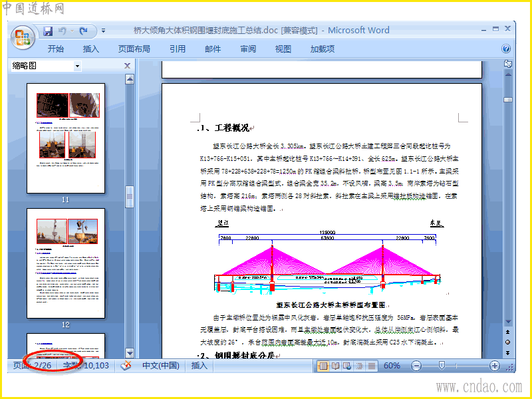The width and height of the screenshot is (532, 399).
Task: Redo the last action
Action: pos(84,31)
